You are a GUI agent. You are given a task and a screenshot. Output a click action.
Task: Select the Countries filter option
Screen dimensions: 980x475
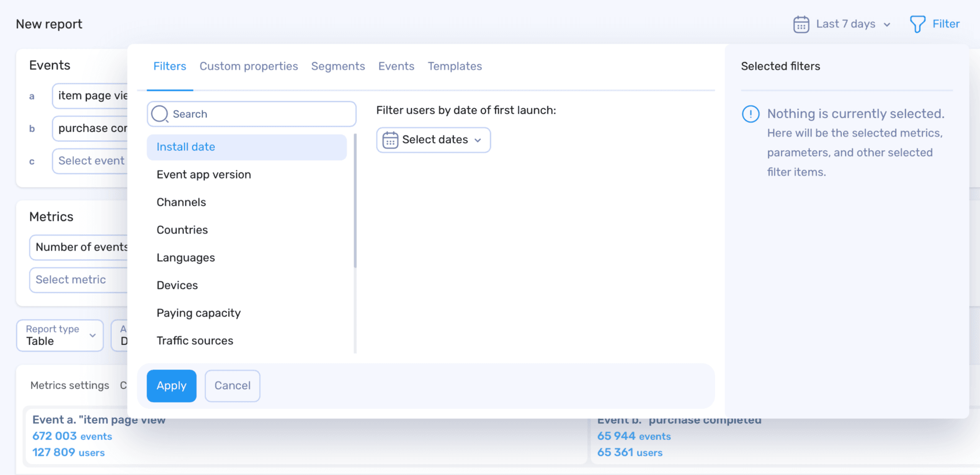[x=182, y=230]
